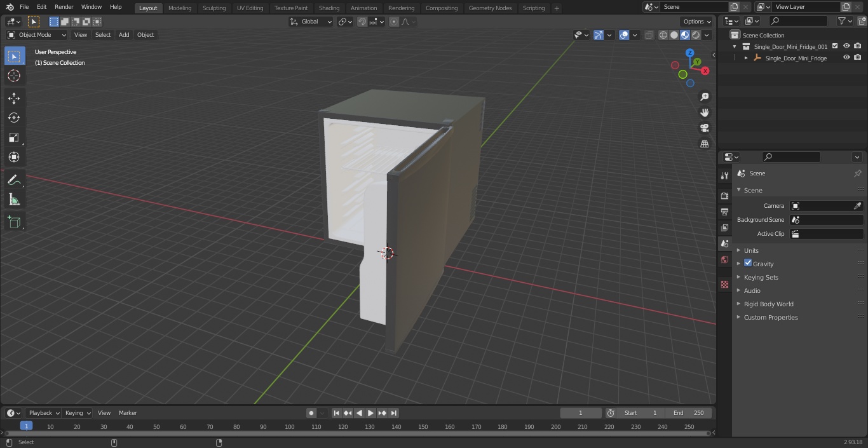
Task: Open the Options dropdown
Action: tap(697, 22)
